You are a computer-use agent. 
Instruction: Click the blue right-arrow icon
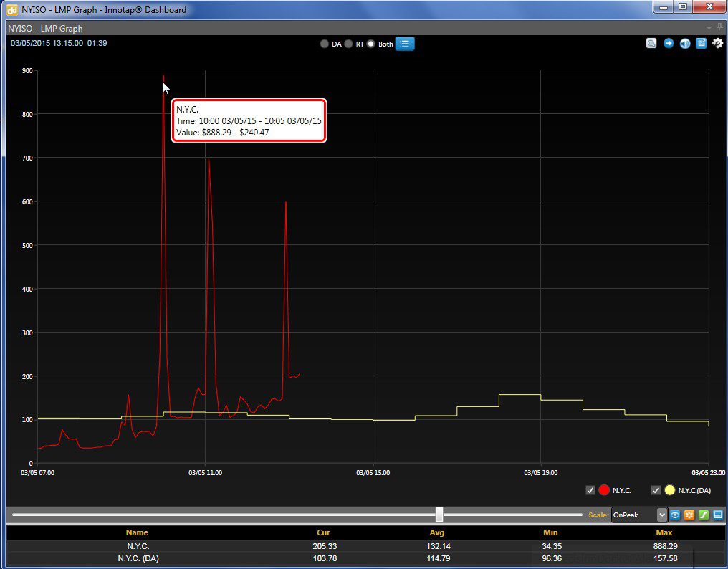click(x=668, y=43)
